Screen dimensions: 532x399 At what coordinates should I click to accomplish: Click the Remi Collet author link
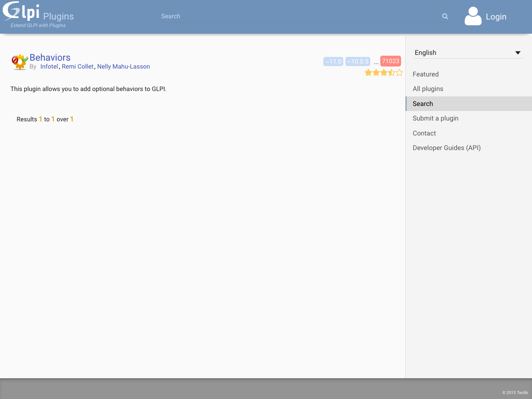77,66
